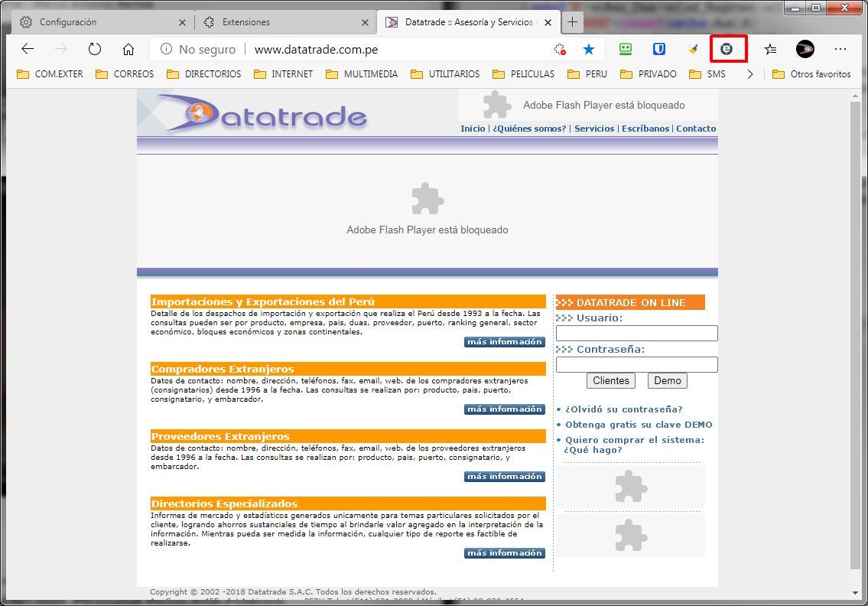Viewport: 868px width, 606px height.
Task: Open the PELICULAS favorites folder
Action: pos(523,74)
